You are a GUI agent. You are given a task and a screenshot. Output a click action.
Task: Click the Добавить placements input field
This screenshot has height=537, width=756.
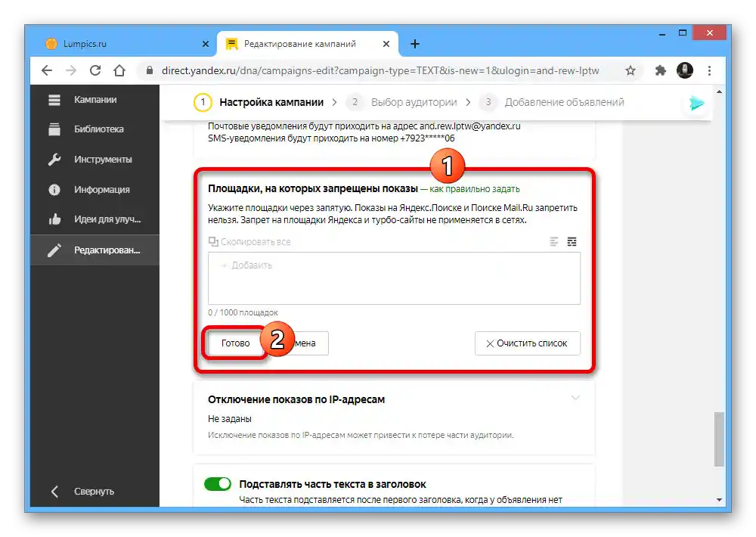click(x=394, y=278)
